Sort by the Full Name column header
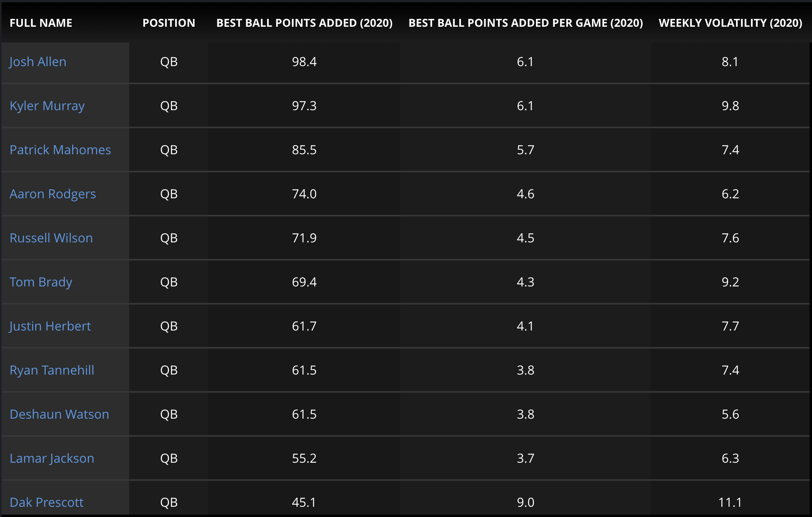Viewport: 812px width, 517px height. (x=41, y=23)
